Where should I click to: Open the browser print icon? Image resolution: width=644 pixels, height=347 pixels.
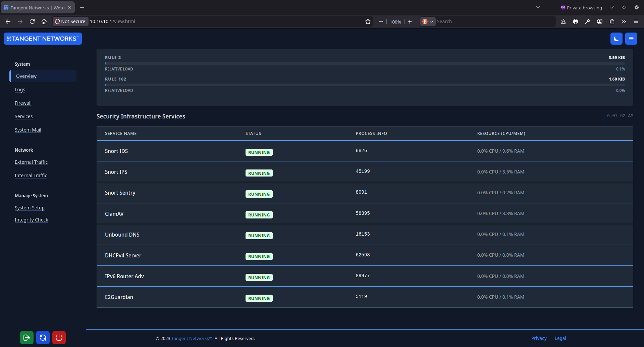576,21
